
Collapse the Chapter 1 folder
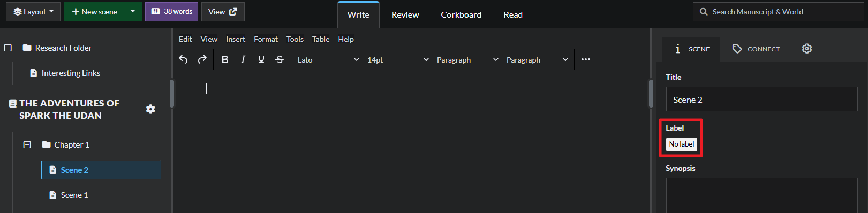[27, 144]
